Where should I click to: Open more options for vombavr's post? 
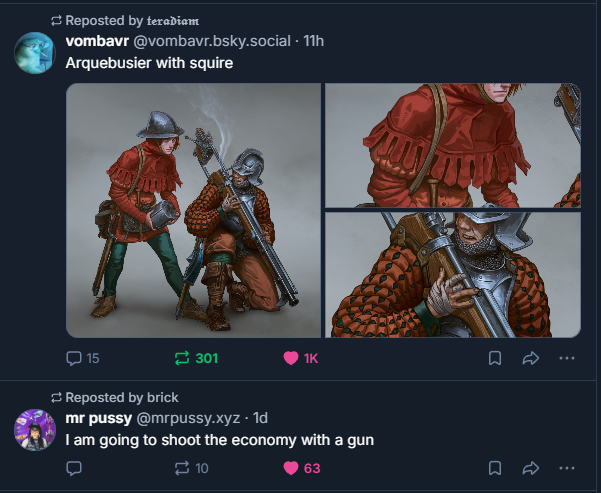[567, 358]
